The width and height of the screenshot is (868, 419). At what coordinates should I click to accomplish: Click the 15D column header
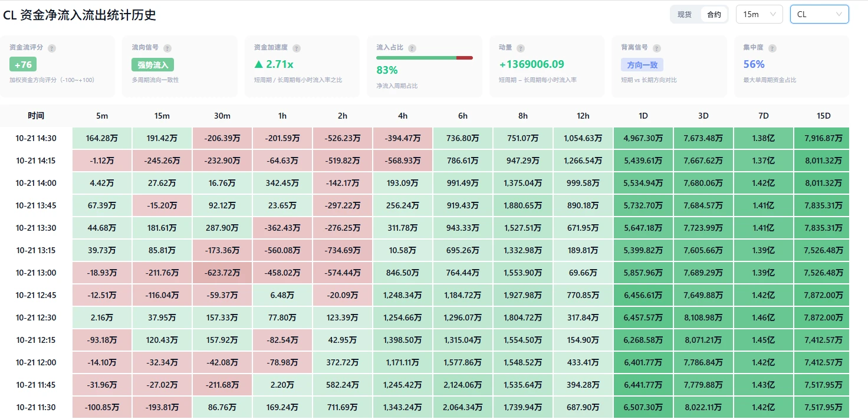pos(824,116)
